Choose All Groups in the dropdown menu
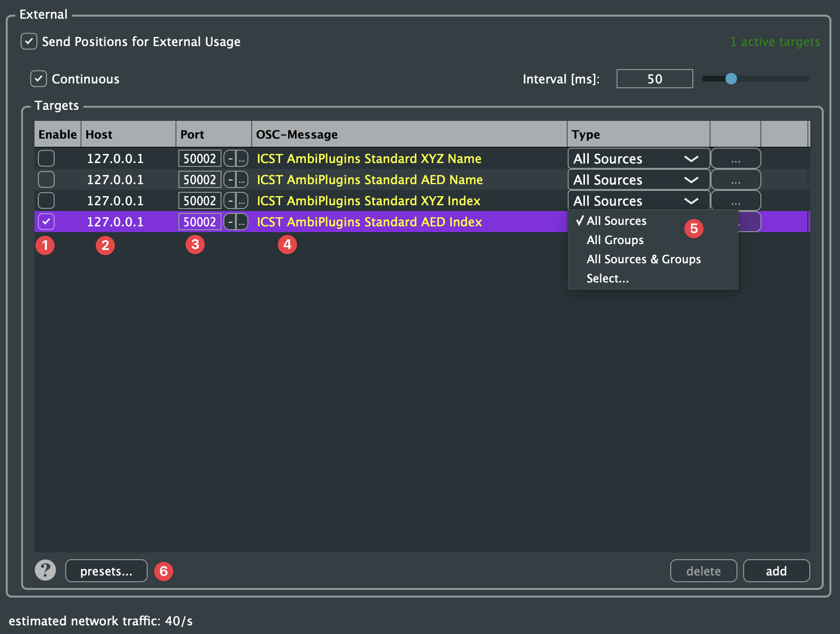This screenshot has height=634, width=840. coord(653,240)
